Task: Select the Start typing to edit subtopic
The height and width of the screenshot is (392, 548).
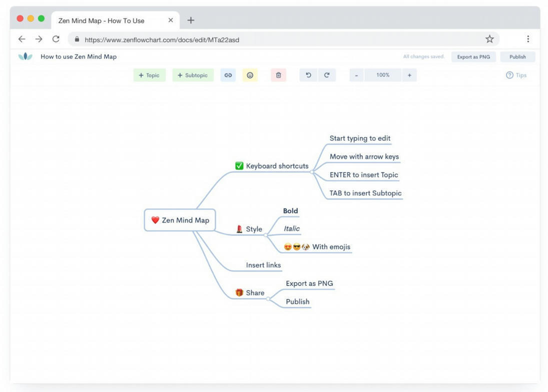Action: [x=360, y=138]
